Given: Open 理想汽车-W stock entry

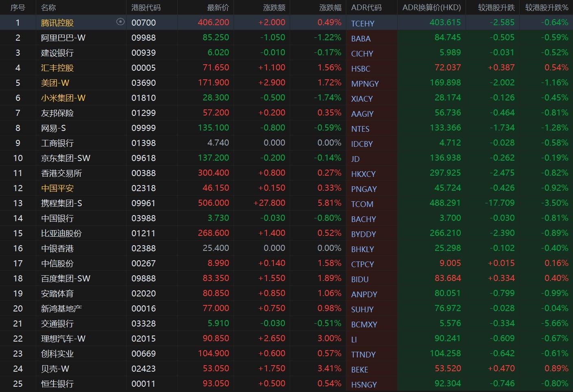Looking at the screenshot, I should 63,339.
